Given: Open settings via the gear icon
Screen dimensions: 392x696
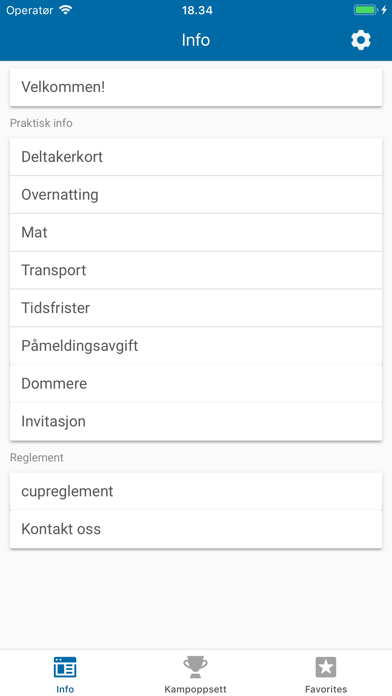Looking at the screenshot, I should (x=360, y=40).
